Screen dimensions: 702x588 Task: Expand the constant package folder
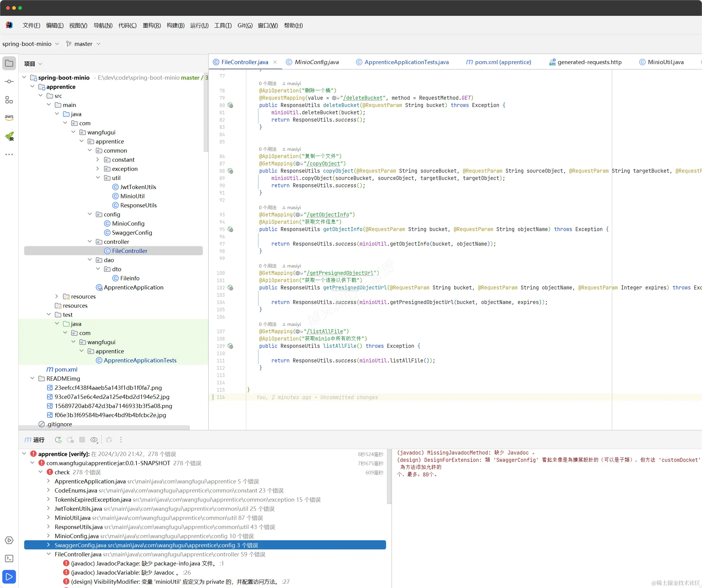point(98,160)
